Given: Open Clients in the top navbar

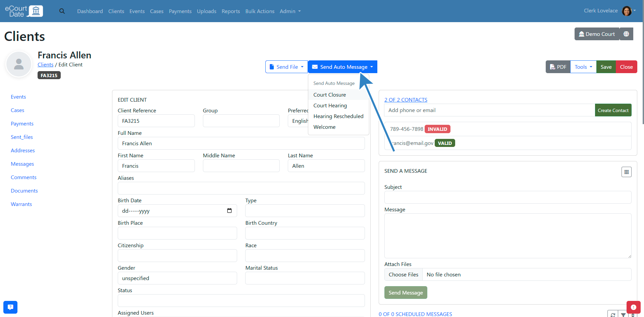Looking at the screenshot, I should (116, 11).
